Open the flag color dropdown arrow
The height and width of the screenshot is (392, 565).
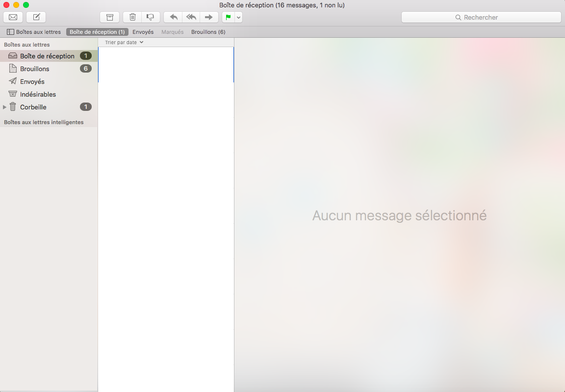(238, 17)
